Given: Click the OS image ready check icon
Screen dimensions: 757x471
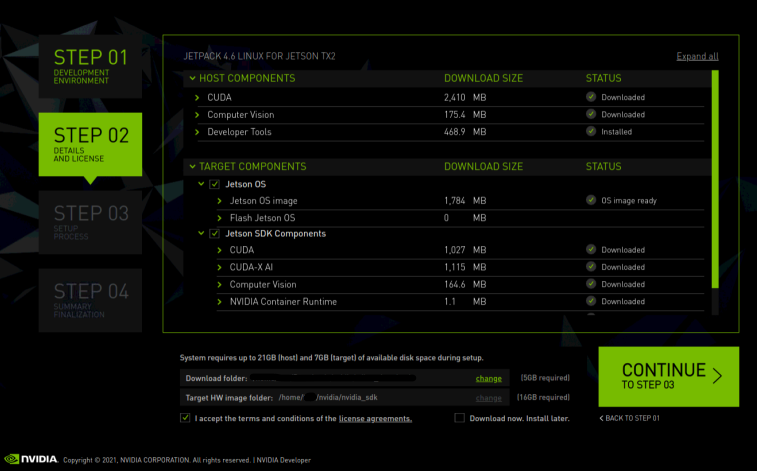Looking at the screenshot, I should 591,200.
